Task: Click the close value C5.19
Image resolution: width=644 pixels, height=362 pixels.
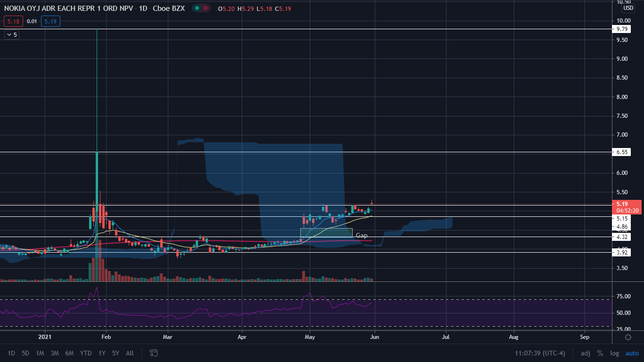Action: coord(283,8)
